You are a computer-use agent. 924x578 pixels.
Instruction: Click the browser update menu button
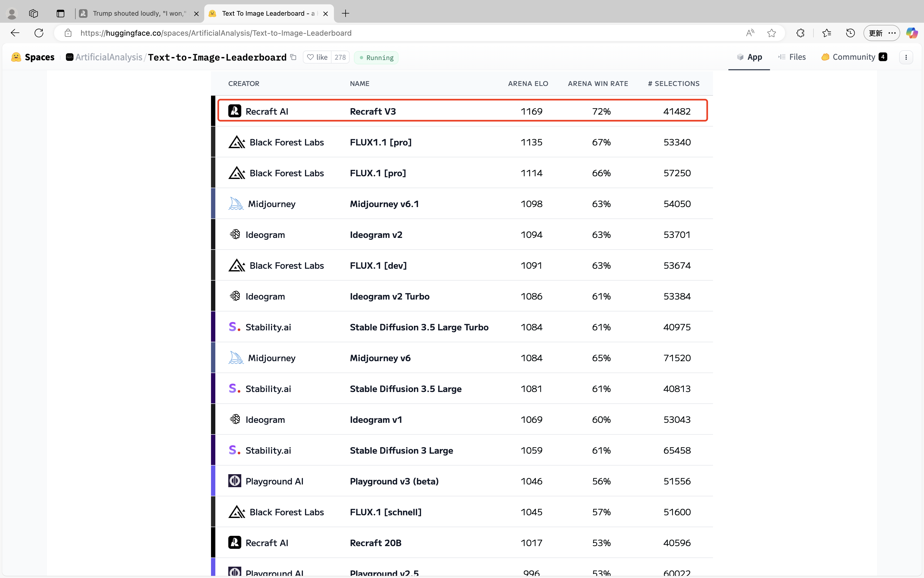(x=882, y=33)
